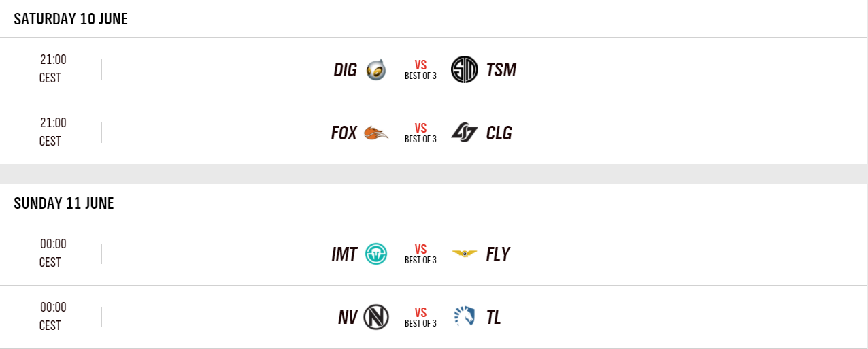Open the TSM team name link
Image resolution: width=868 pixels, height=349 pixels.
point(501,69)
